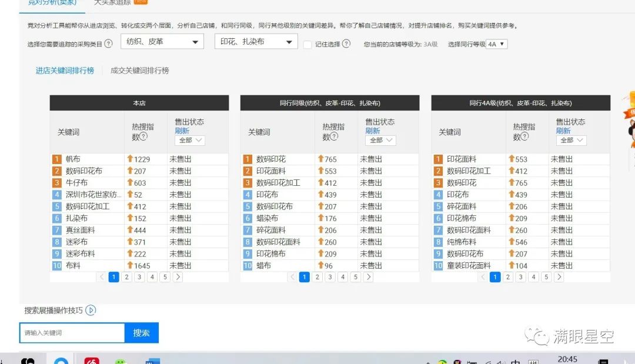Go to next page in 同行同级 table
The image size is (635, 364).
pyautogui.click(x=369, y=277)
